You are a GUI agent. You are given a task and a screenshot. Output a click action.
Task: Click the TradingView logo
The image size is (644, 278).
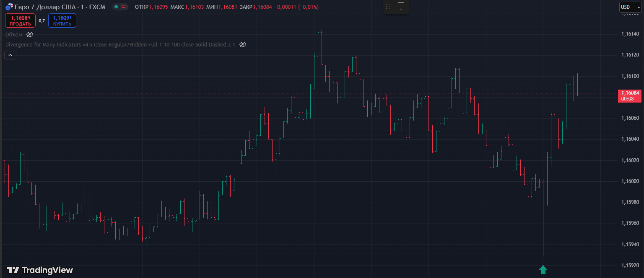40,270
